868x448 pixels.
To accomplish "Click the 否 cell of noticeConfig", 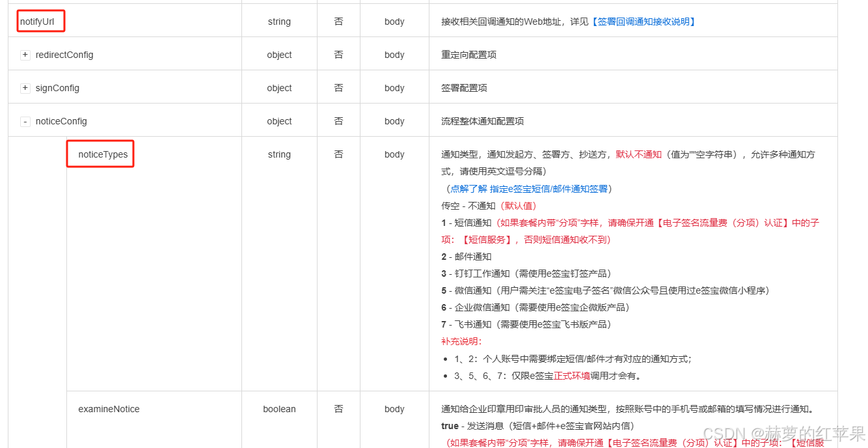I will 338,121.
